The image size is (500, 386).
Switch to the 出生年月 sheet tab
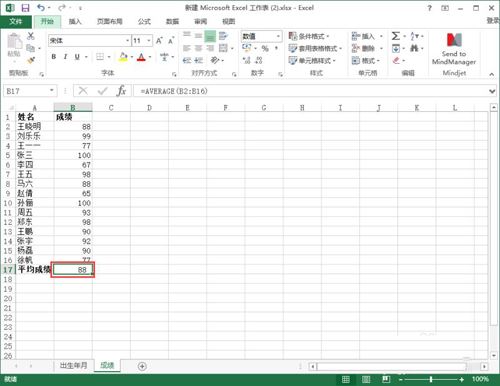pos(73,365)
